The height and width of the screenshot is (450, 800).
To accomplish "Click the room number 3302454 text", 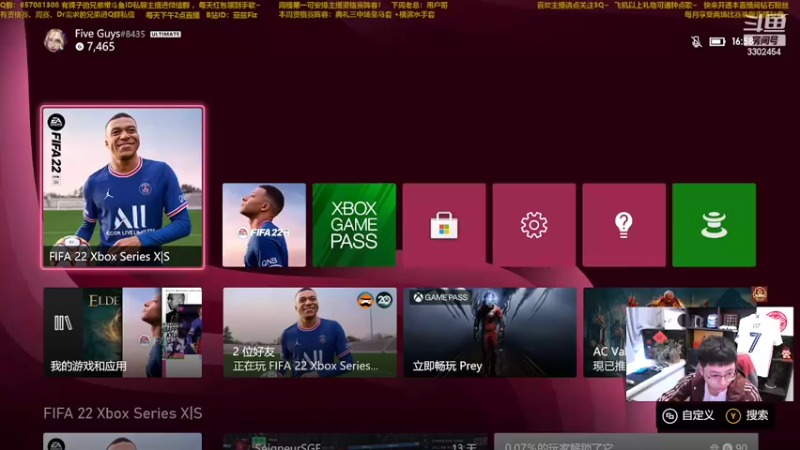I will point(764,52).
